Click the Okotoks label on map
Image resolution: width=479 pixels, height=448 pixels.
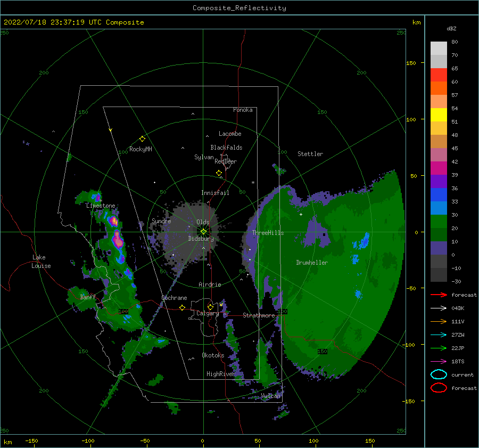click(x=213, y=355)
